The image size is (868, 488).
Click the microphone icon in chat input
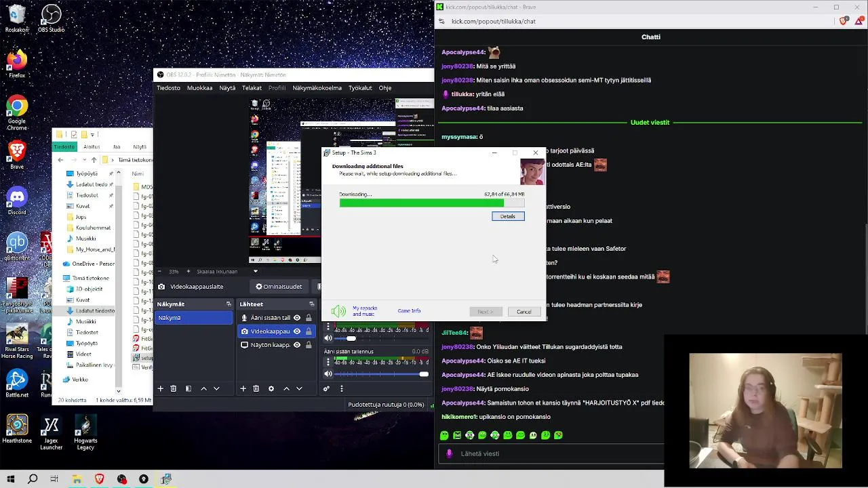(x=449, y=453)
